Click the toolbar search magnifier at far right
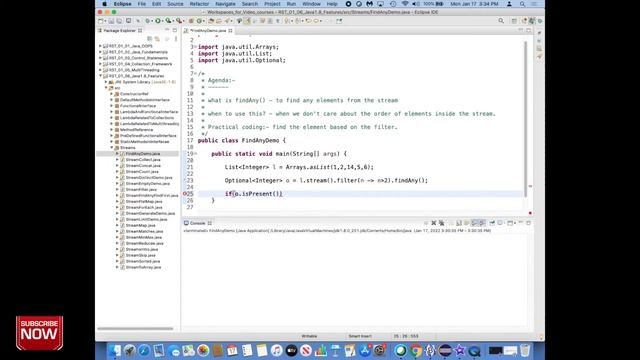640x360 pixels. [501, 21]
